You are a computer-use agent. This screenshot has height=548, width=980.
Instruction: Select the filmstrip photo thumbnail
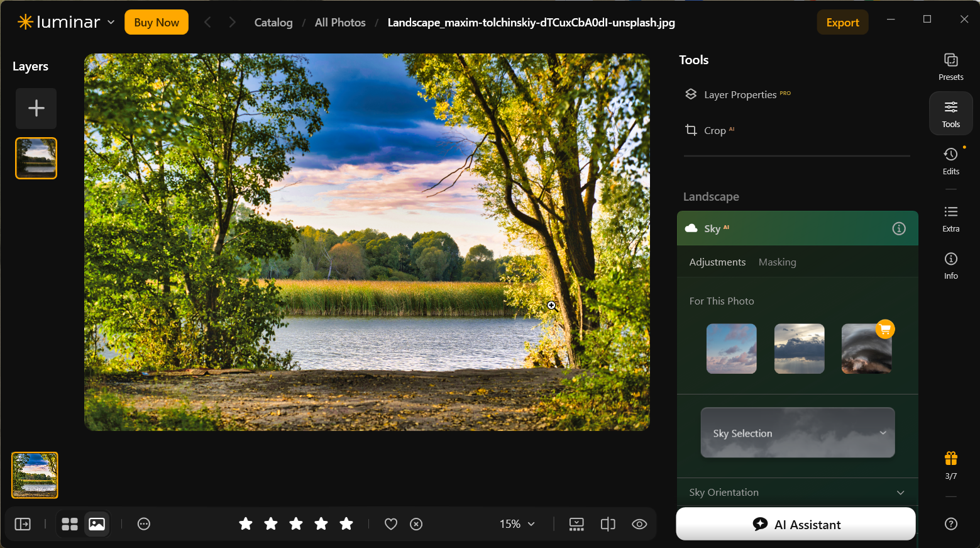[35, 475]
